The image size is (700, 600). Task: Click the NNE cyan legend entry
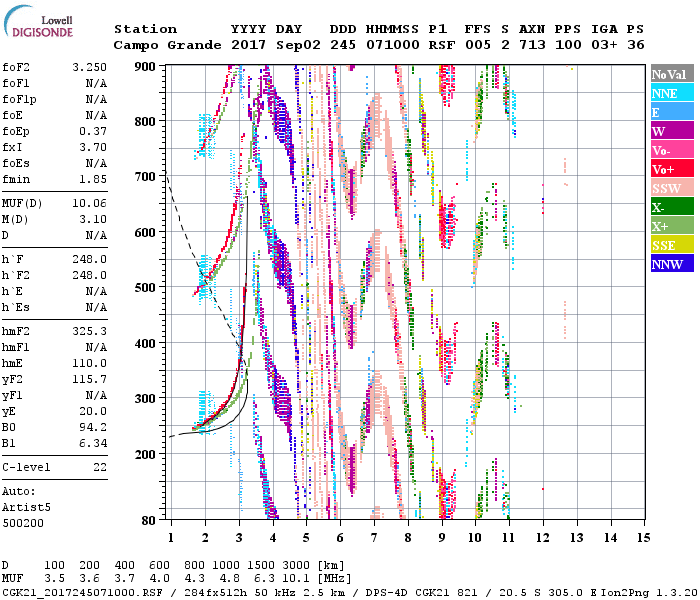click(668, 94)
